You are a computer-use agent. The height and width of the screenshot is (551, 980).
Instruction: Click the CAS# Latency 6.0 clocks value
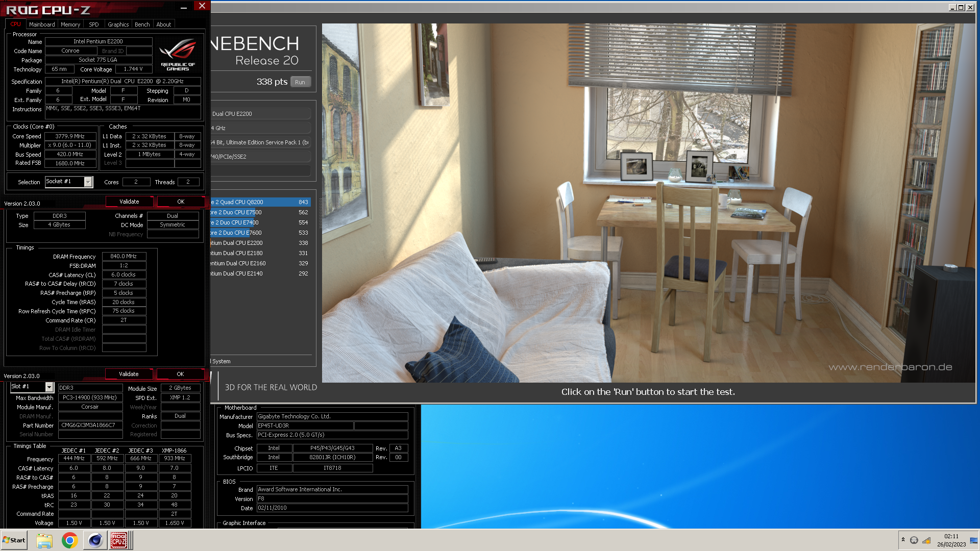point(124,274)
